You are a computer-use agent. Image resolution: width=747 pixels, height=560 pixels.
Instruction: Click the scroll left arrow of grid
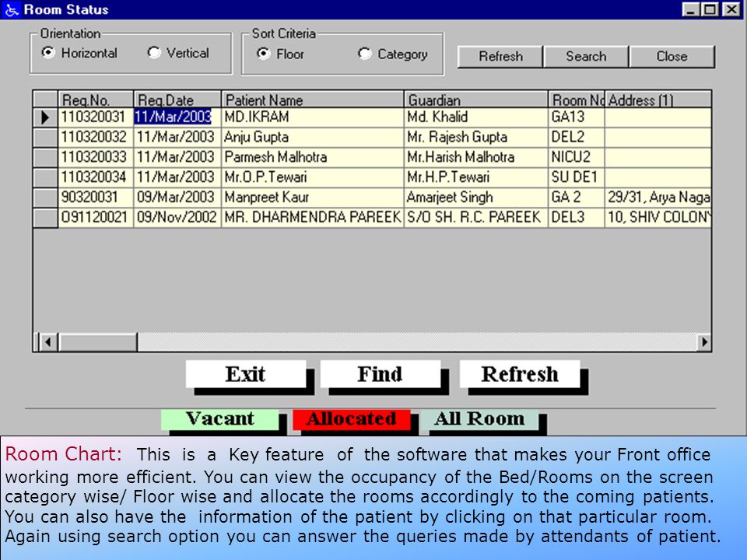coord(47,342)
